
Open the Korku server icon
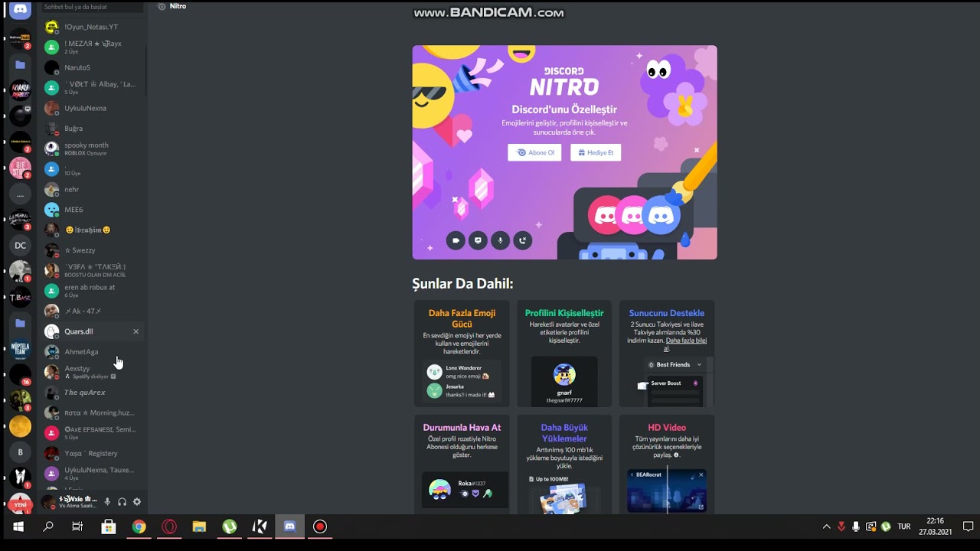pyautogui.click(x=20, y=90)
